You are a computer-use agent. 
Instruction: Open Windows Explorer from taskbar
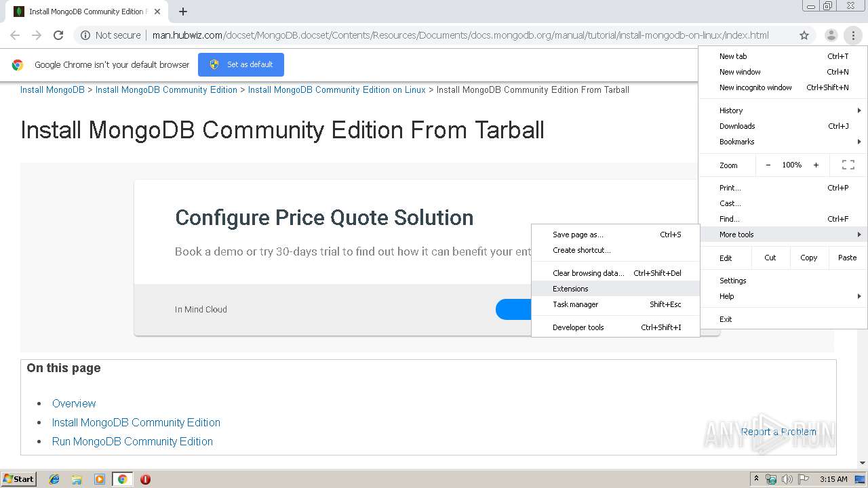coord(77,479)
